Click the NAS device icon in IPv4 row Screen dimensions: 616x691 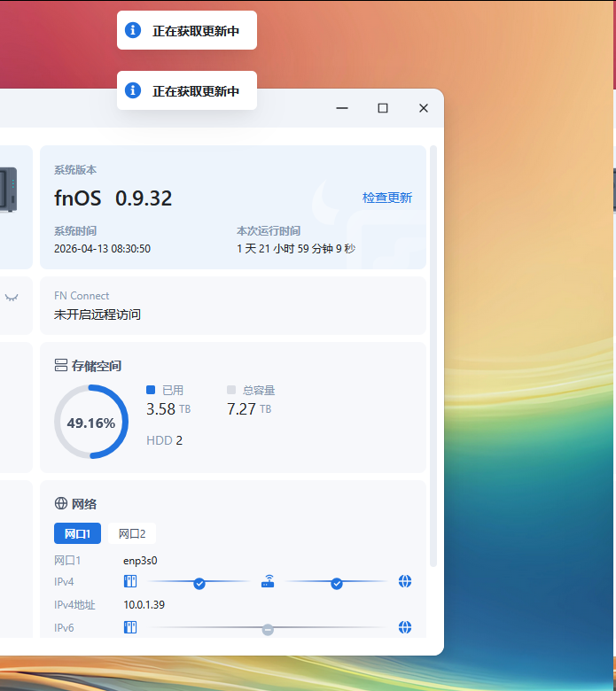(130, 582)
